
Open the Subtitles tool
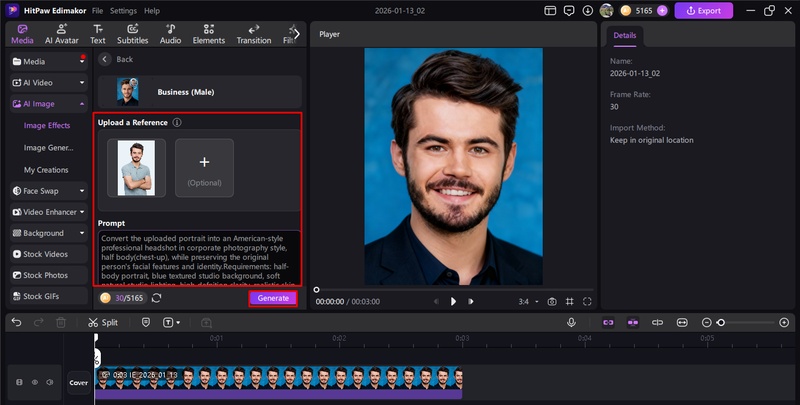133,34
